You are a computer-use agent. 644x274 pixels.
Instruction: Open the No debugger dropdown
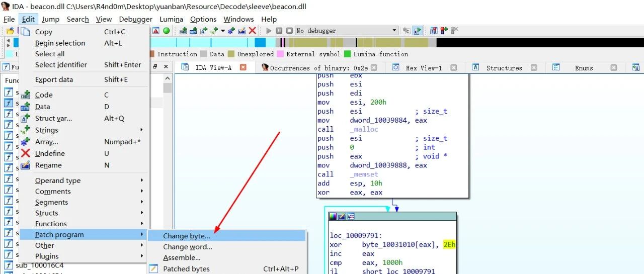pos(394,31)
